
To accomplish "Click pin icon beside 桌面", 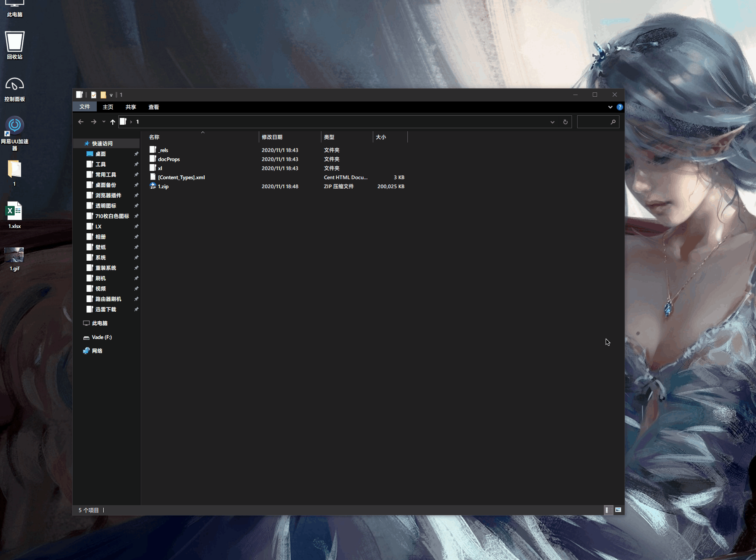I will click(136, 154).
